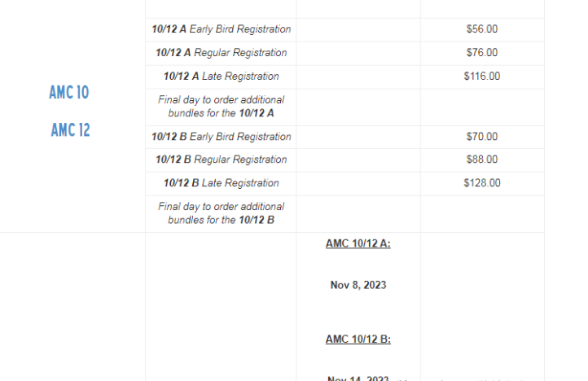Click the underlined AMC 10/12 B: heading
This screenshot has width=588, height=381.
[x=358, y=339]
